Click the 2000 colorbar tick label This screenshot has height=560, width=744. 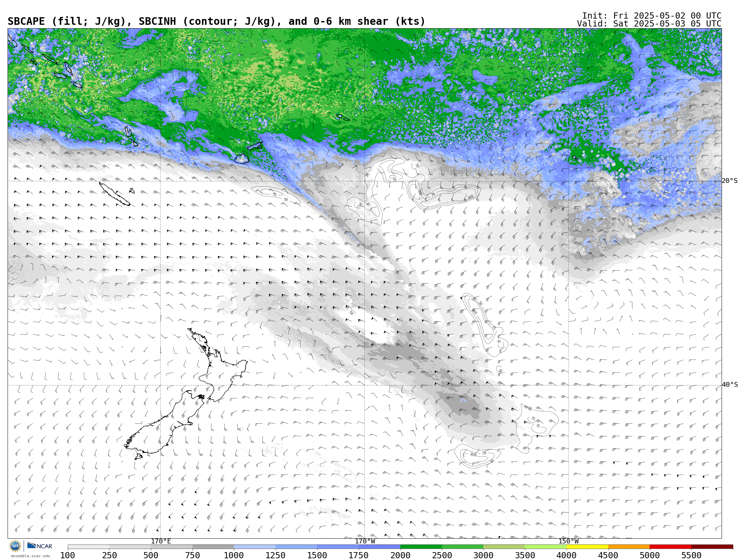tap(400, 556)
